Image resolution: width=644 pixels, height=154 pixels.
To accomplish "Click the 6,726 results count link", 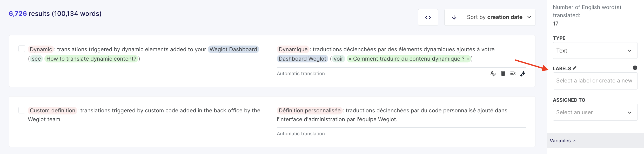I will pos(18,14).
